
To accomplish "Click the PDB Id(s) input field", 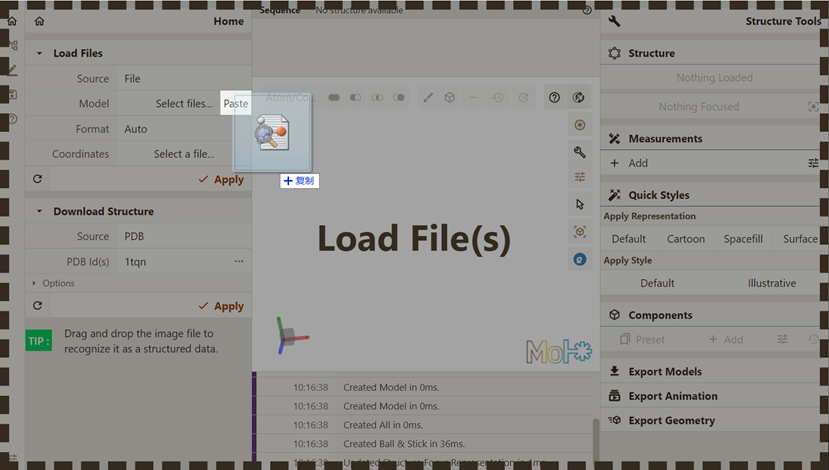I will (175, 262).
